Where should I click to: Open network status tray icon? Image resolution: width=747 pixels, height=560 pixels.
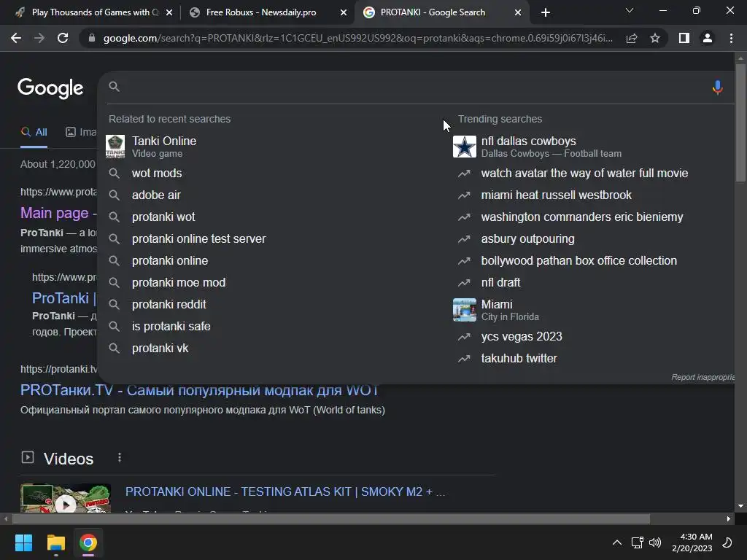click(x=637, y=542)
